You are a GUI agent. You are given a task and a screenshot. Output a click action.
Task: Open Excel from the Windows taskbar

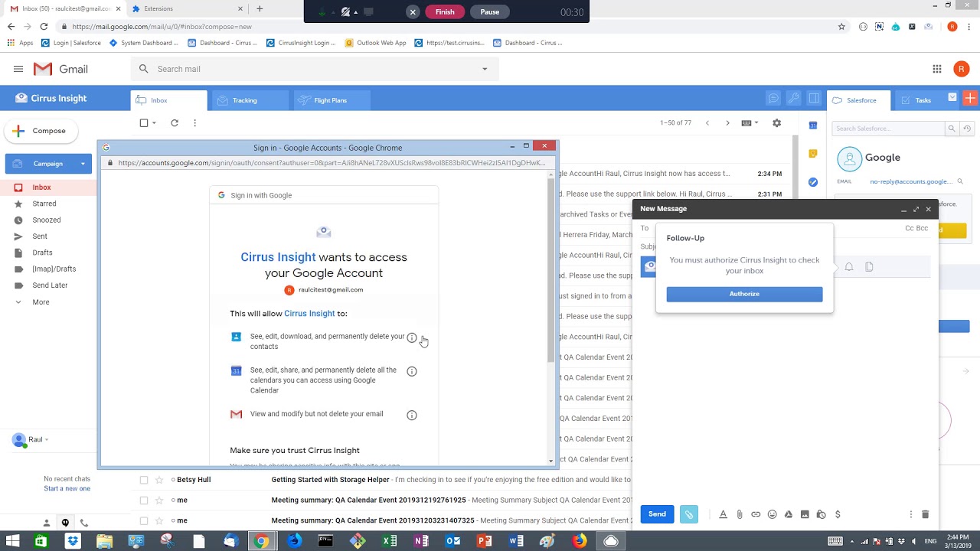tap(390, 541)
